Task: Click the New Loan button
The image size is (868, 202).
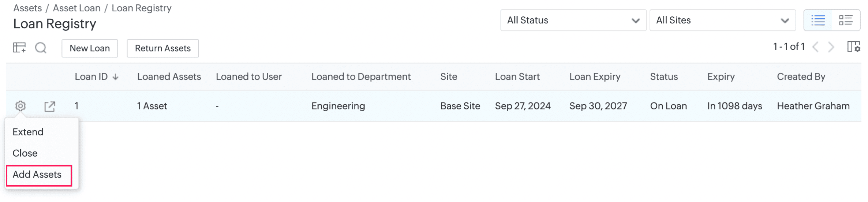Action: [90, 48]
